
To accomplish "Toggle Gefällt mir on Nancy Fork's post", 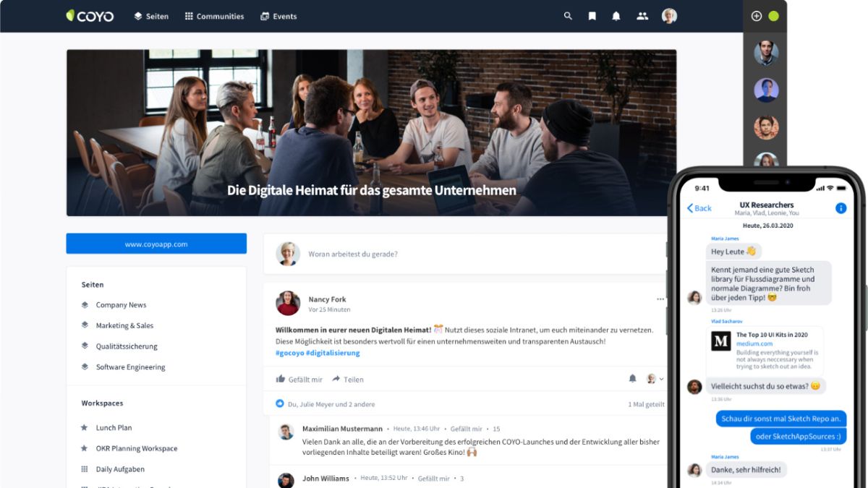I will [x=299, y=379].
